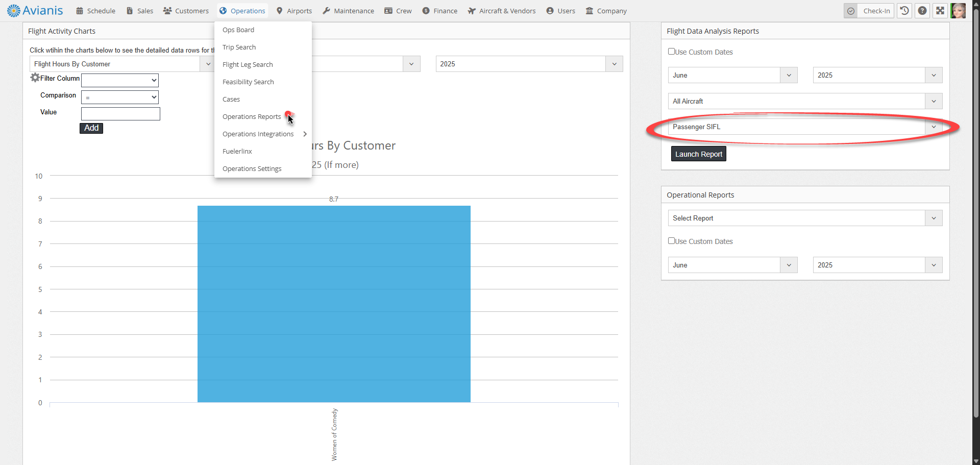Click the Crew ID card icon

pyautogui.click(x=388, y=11)
